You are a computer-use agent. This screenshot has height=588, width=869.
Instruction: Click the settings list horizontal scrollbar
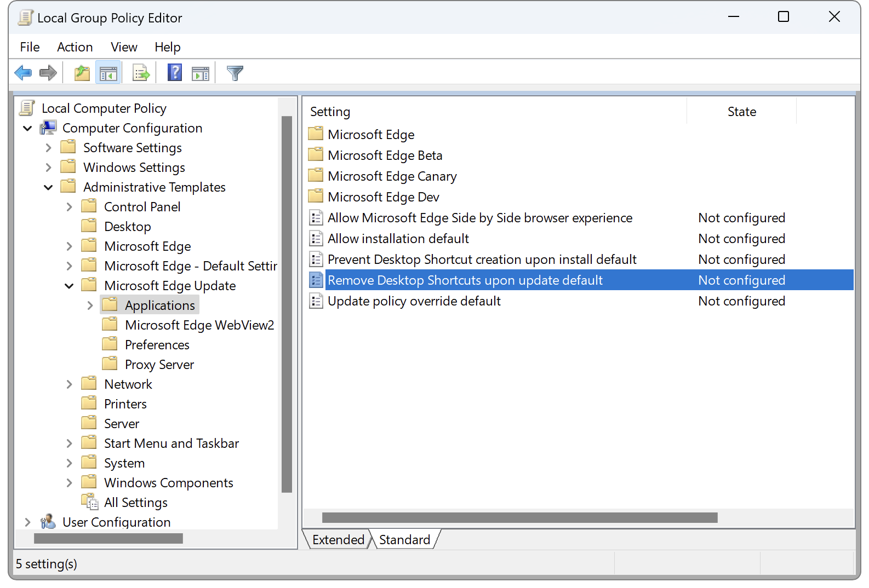point(519,517)
